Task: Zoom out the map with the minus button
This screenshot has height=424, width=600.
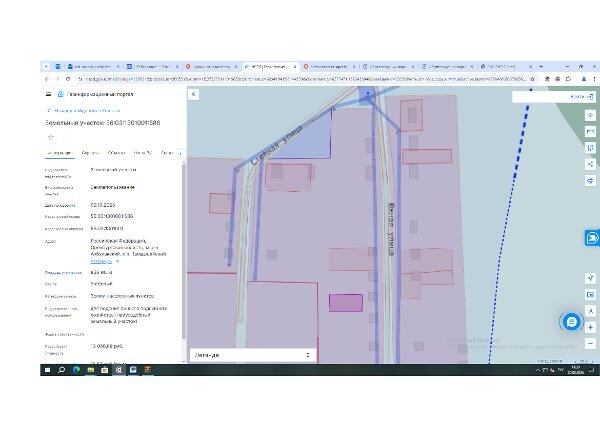Action: [x=590, y=344]
